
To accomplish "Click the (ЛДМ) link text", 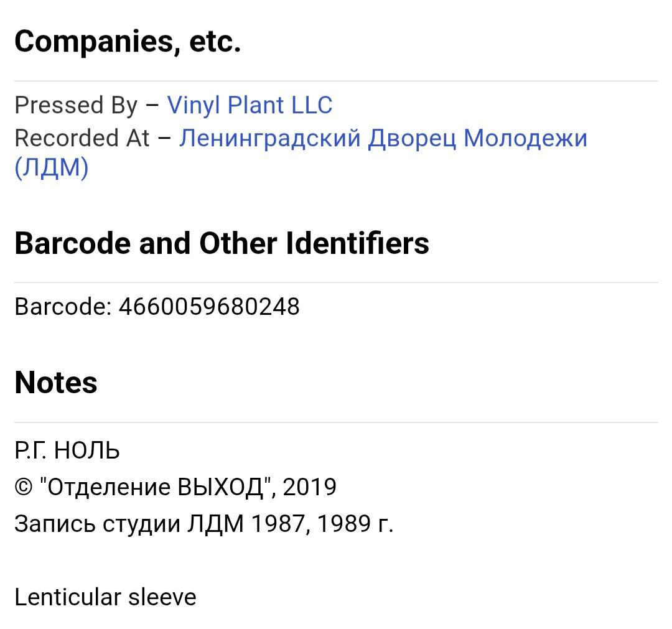I will point(52,167).
